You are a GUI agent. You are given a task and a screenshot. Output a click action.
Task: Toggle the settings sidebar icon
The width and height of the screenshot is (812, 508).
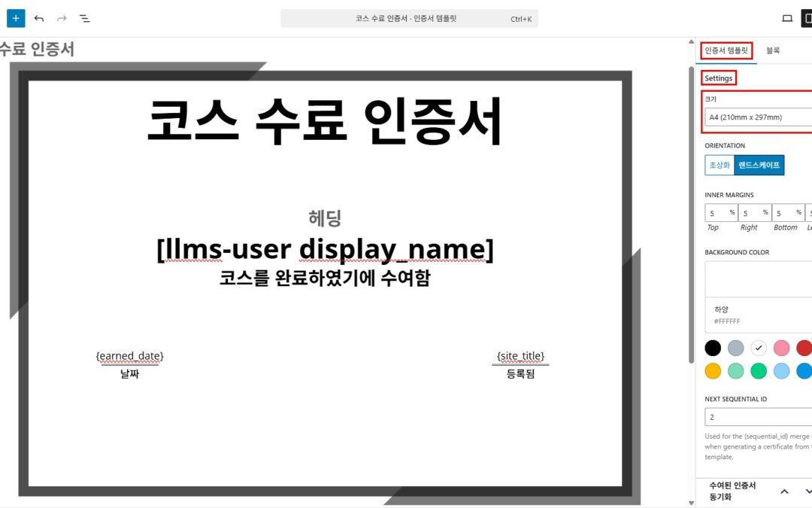[x=807, y=19]
